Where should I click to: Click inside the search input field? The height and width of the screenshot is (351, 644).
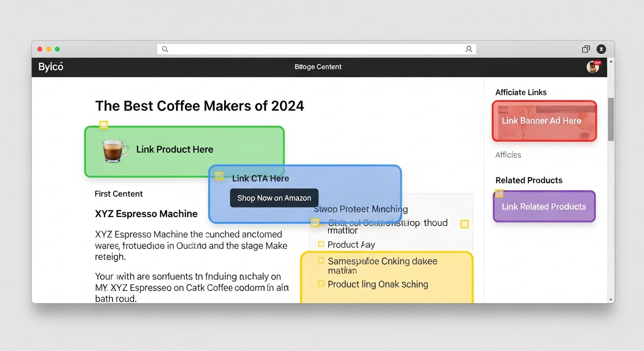point(316,49)
